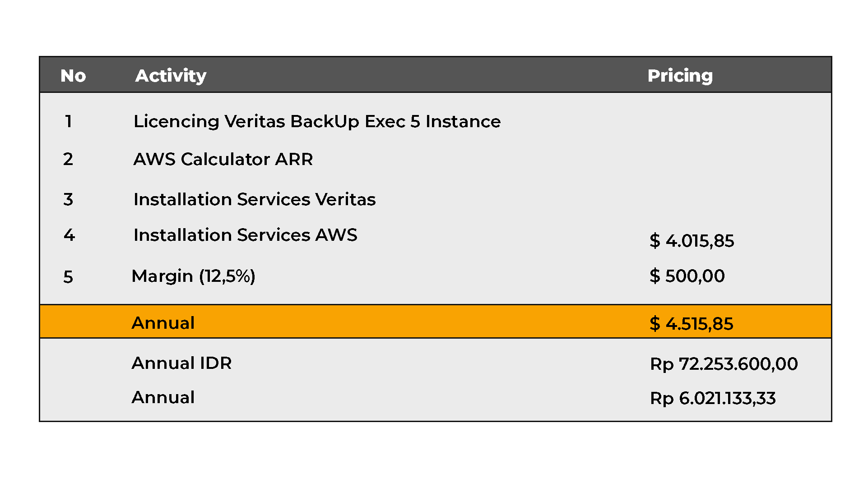This screenshot has width=868, height=487.
Task: Click row number 3 in the No column
Action: pyautogui.click(x=68, y=199)
